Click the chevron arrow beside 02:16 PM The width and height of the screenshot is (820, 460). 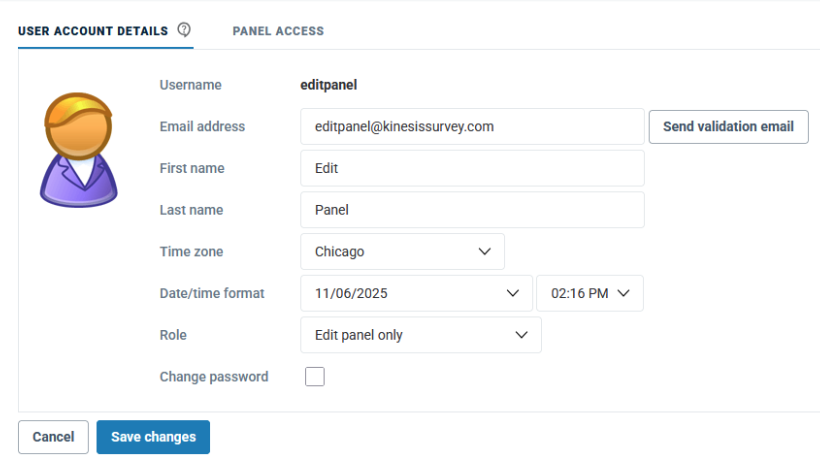[x=623, y=293]
